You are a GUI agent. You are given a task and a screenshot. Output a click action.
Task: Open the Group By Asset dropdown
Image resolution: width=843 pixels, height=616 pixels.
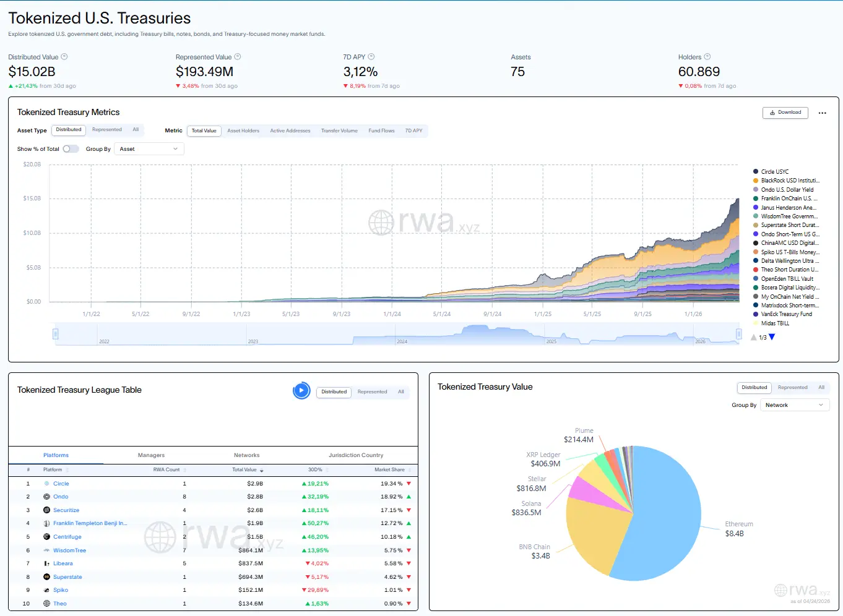click(149, 148)
